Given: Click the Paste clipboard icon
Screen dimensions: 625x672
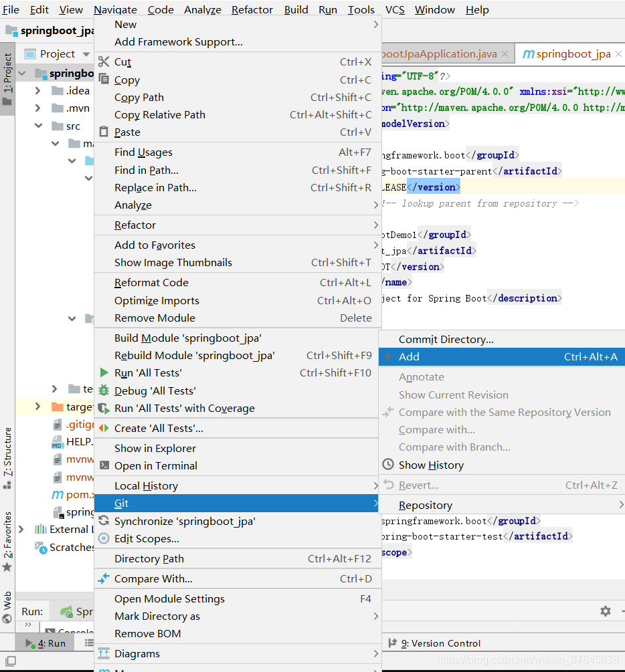Looking at the screenshot, I should point(104,132).
